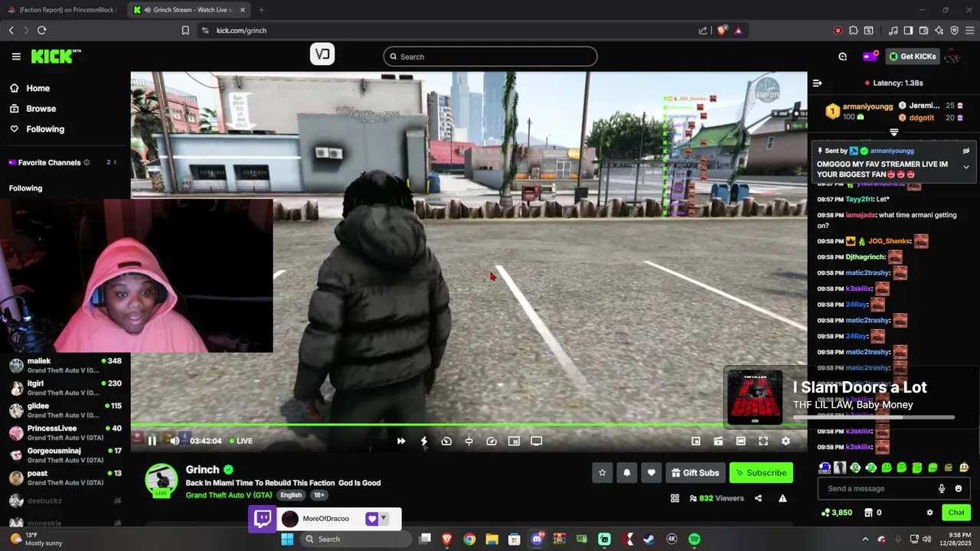This screenshot has height=551, width=980.
Task: Open channel points balance 3,850
Action: (837, 513)
